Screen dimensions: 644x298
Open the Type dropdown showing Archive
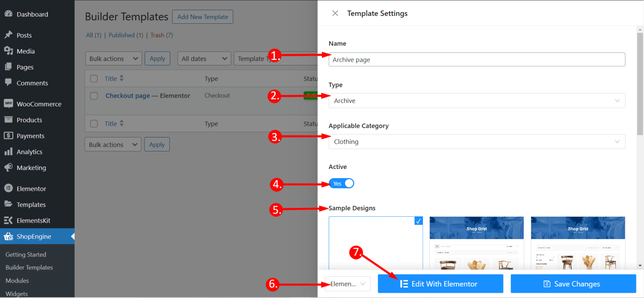[x=477, y=101]
